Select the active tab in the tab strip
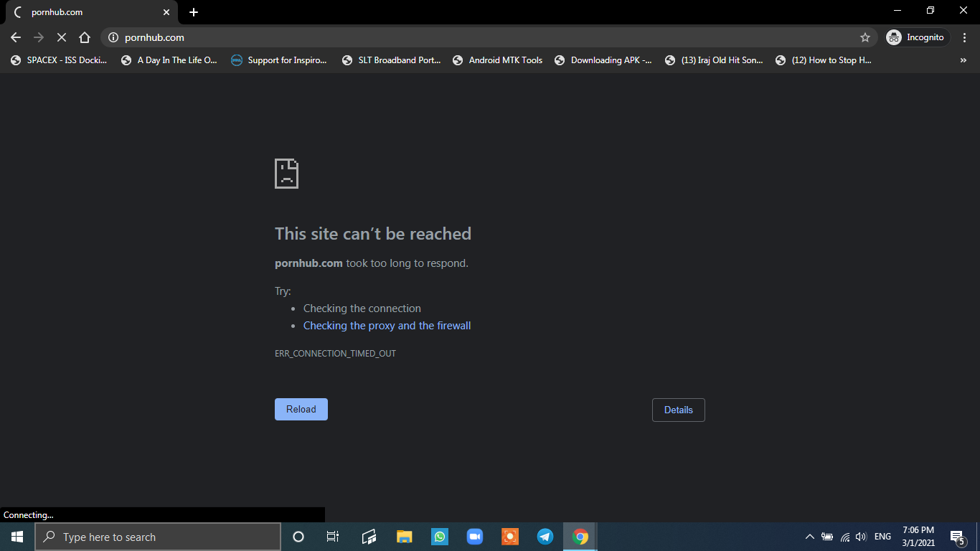980x551 pixels. [92, 12]
